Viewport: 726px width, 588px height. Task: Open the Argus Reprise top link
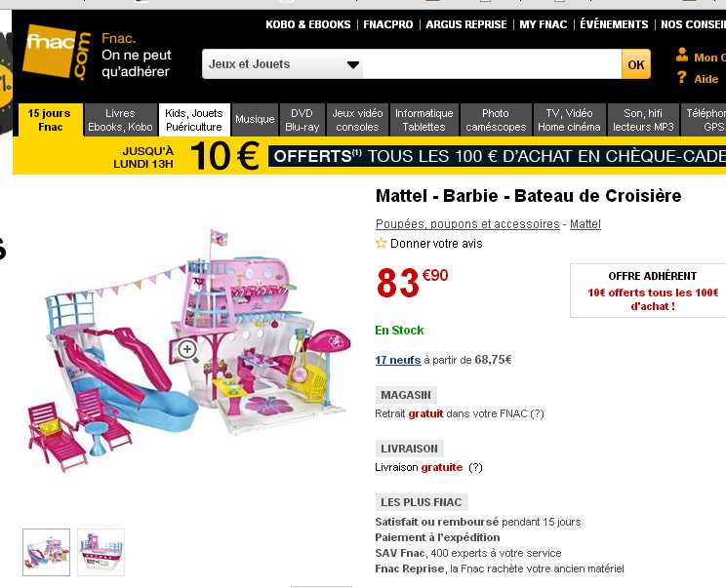pyautogui.click(x=466, y=24)
